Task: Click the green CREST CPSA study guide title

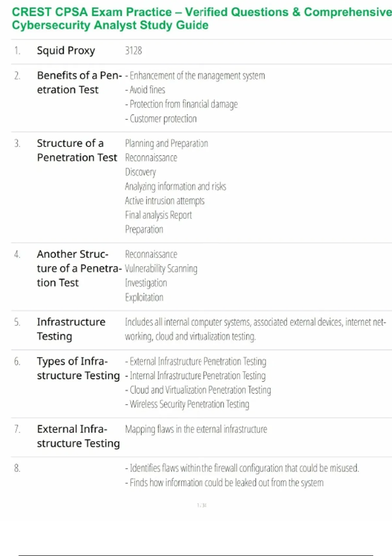Action: click(202, 18)
